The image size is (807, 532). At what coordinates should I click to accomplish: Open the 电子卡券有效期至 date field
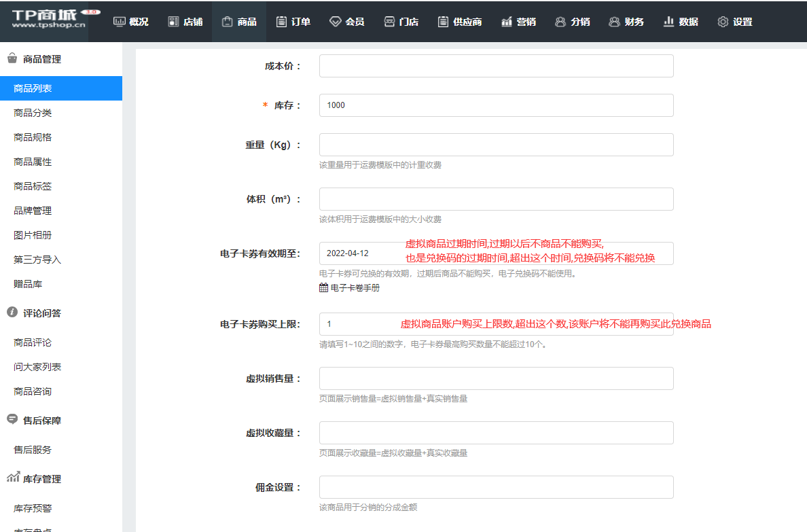(360, 253)
